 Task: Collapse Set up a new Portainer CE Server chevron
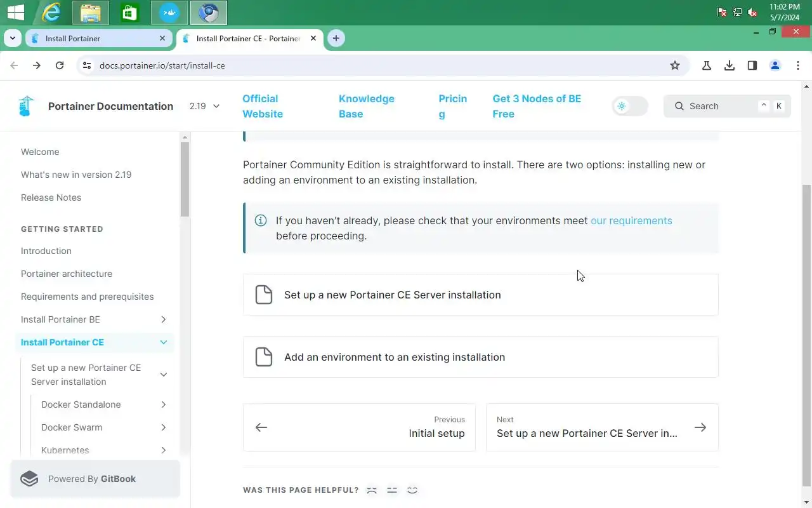[164, 375]
